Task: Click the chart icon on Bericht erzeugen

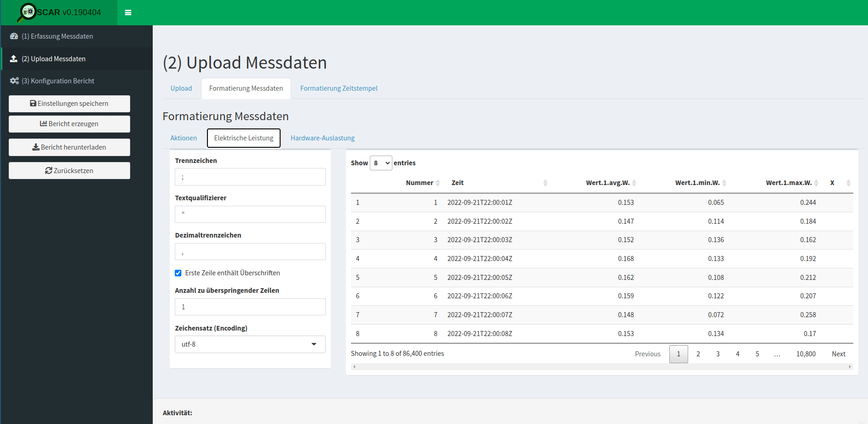Action: [44, 123]
